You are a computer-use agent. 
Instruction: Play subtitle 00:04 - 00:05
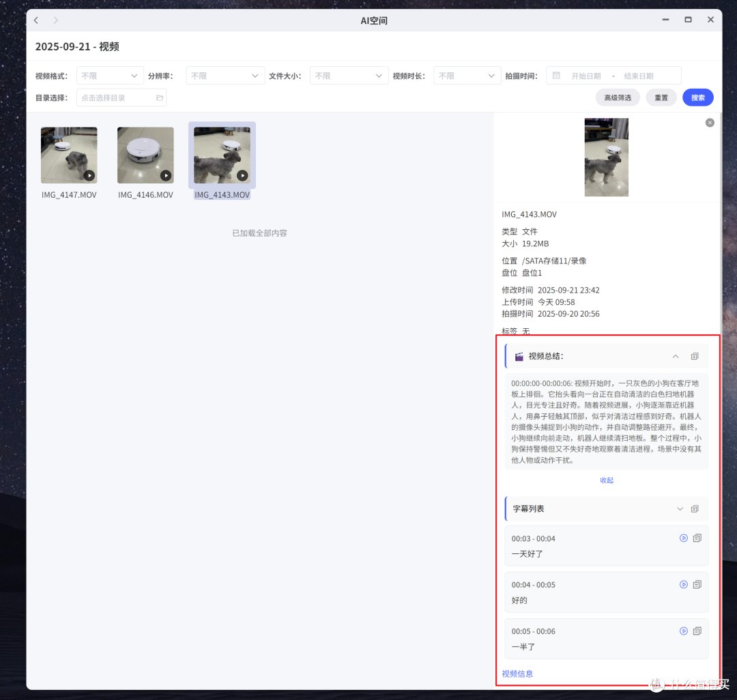684,585
